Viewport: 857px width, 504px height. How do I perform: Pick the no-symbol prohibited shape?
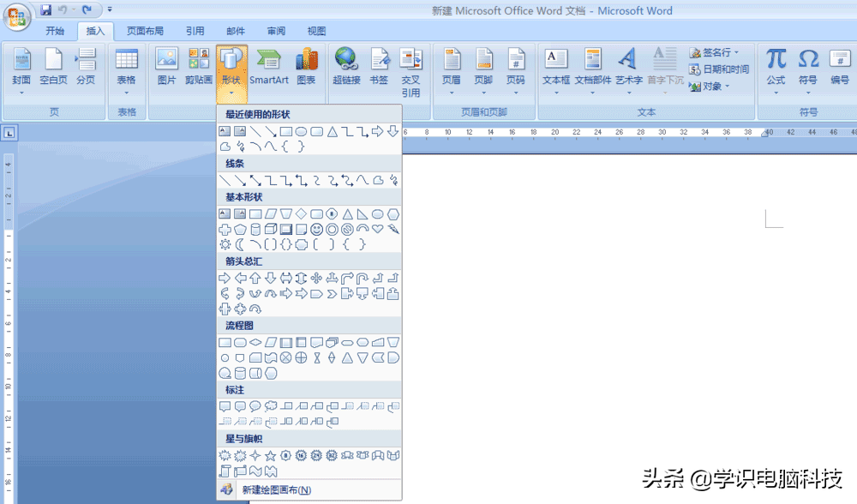click(347, 230)
